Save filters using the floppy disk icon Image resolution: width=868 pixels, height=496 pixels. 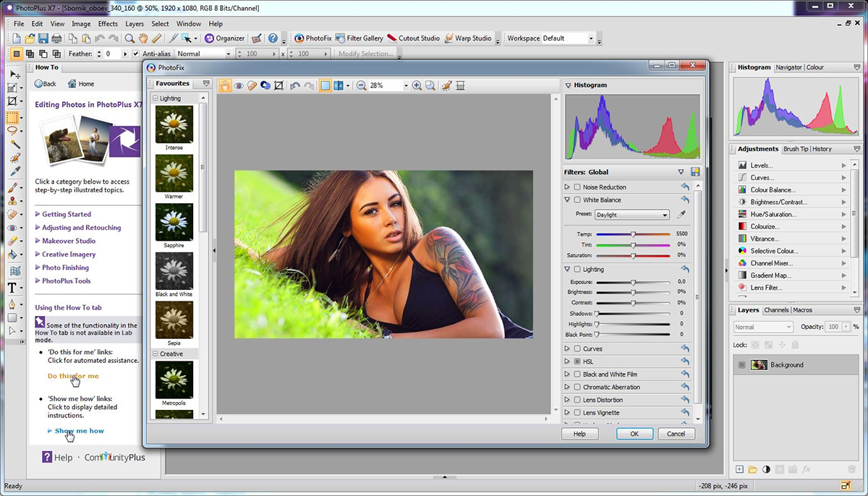click(x=695, y=172)
